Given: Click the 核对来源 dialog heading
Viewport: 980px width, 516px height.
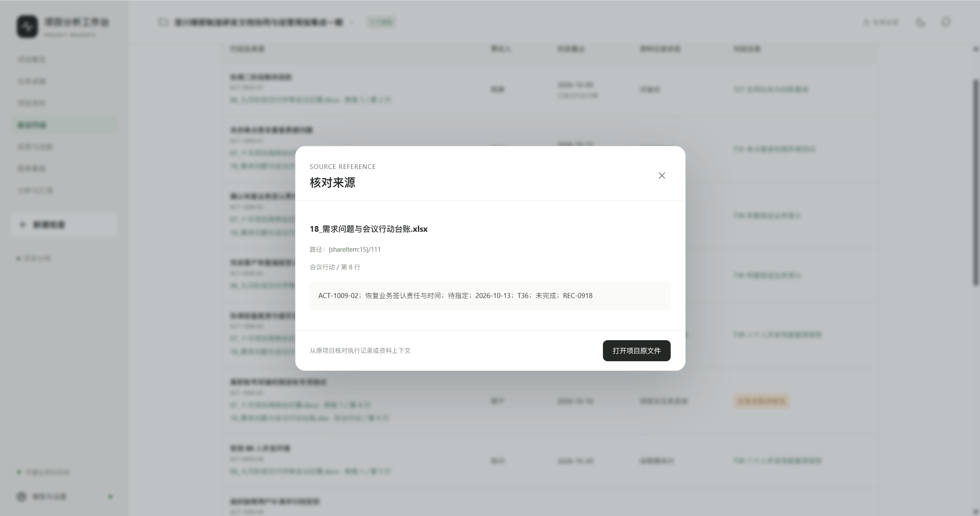Looking at the screenshot, I should pos(332,183).
